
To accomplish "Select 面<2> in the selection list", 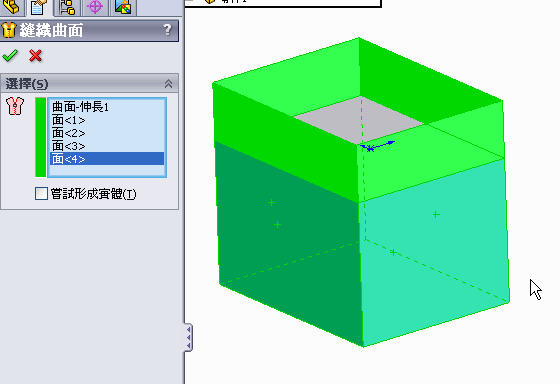I will click(x=107, y=133).
